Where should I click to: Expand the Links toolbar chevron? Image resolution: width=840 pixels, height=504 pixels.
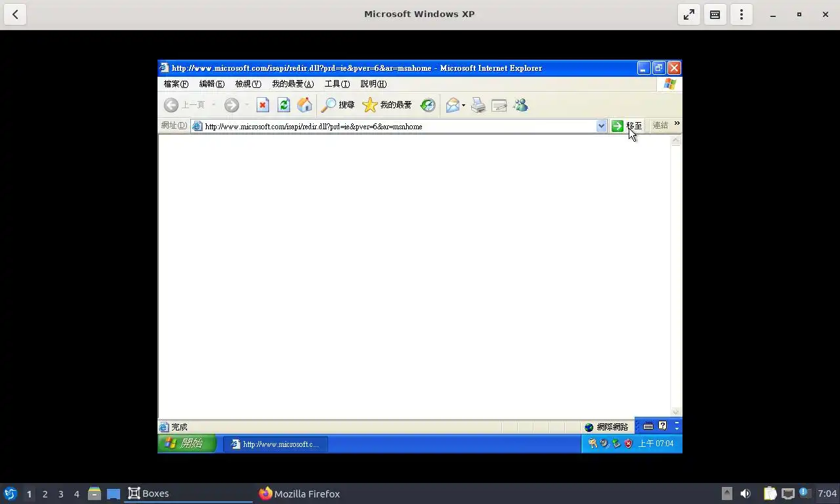[x=677, y=123]
